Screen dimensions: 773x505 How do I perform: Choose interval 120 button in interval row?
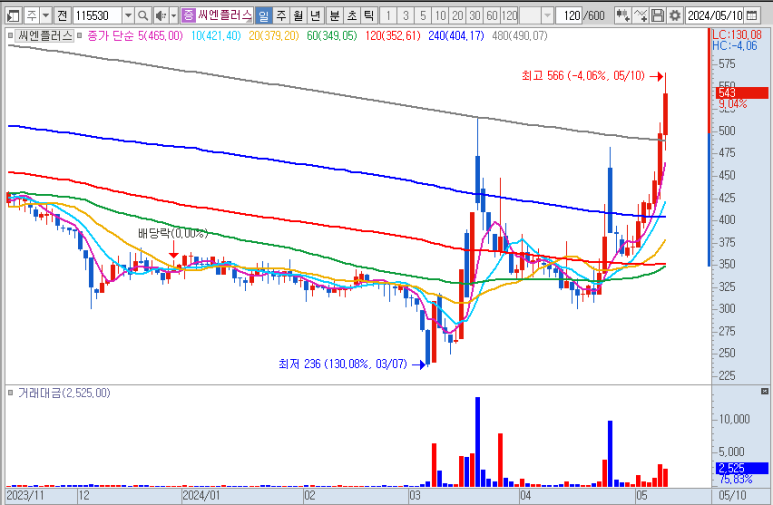pyautogui.click(x=509, y=16)
